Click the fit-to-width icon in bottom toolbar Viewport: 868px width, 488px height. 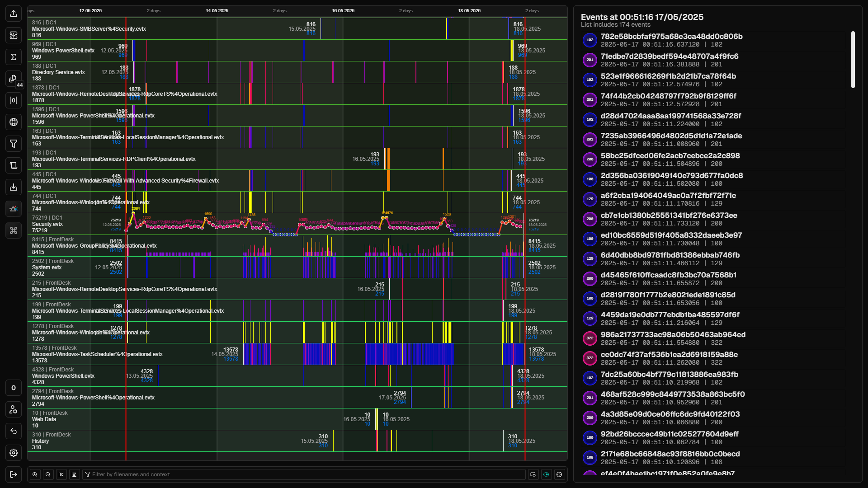click(61, 474)
